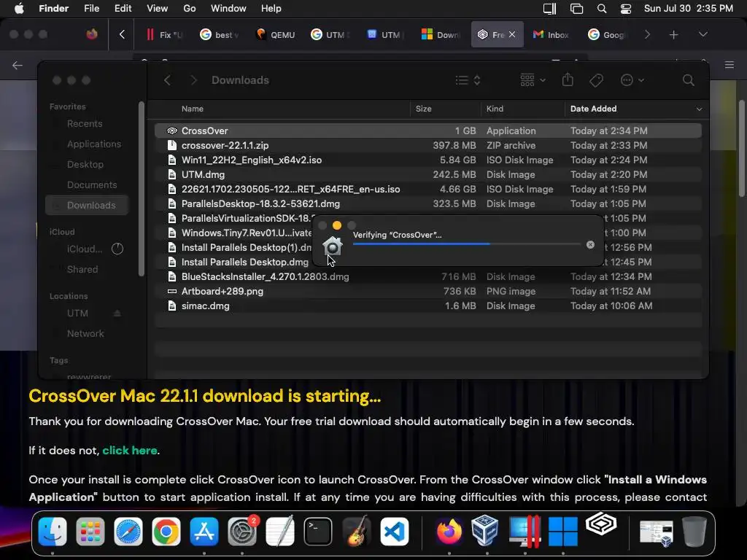Viewport: 747px width, 560px height.
Task: Go back in Finder window
Action: coord(167,80)
